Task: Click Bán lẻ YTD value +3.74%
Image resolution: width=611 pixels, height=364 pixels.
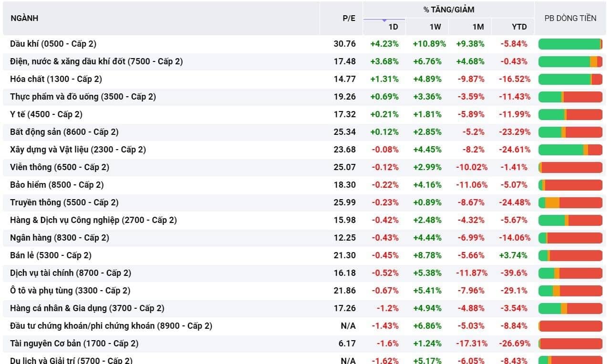Action: click(513, 255)
